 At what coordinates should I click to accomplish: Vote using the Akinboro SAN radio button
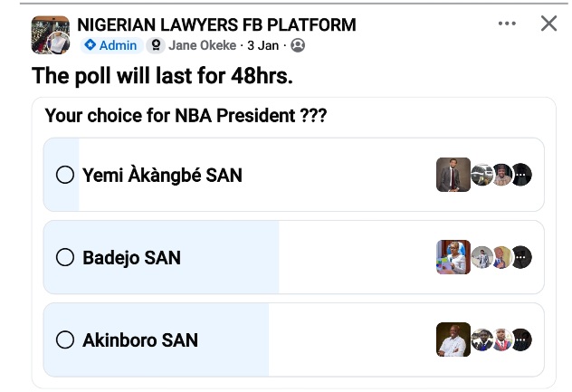[65, 340]
